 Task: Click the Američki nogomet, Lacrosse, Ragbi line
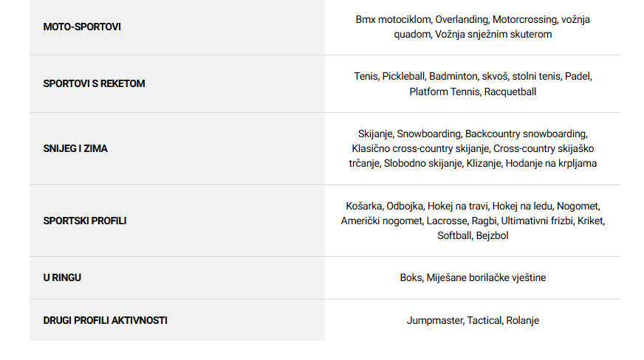click(473, 221)
